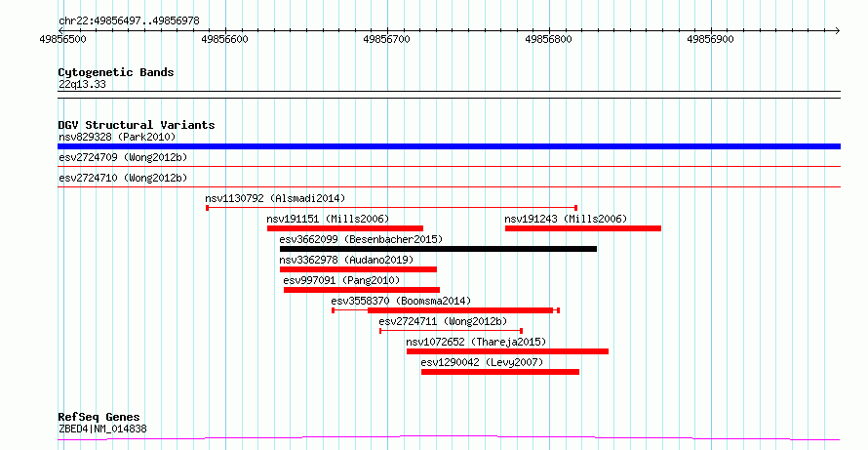The height and width of the screenshot is (450, 868).
Task: Select the esv2724709 (Wong2012b) thin red line
Action: tap(449, 166)
